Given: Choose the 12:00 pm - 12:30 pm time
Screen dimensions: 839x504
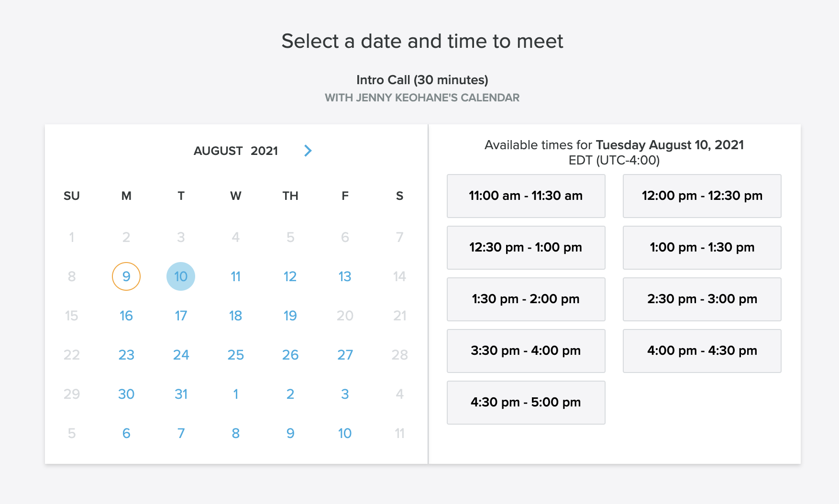Looking at the screenshot, I should click(x=701, y=196).
